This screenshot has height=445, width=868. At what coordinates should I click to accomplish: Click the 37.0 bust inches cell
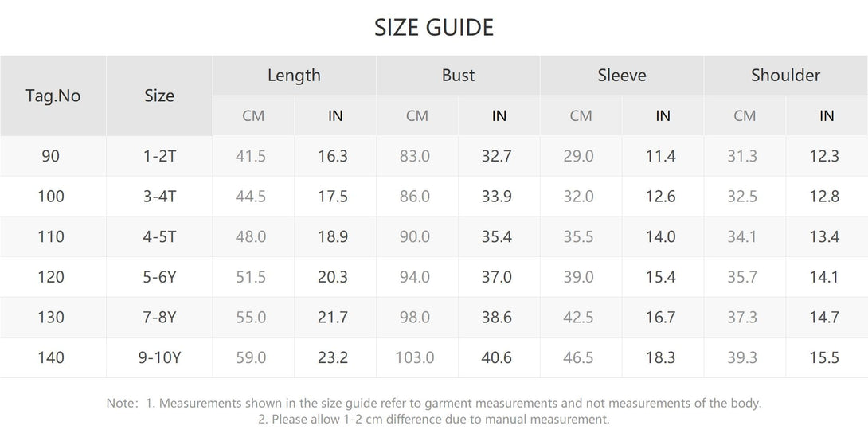point(497,277)
